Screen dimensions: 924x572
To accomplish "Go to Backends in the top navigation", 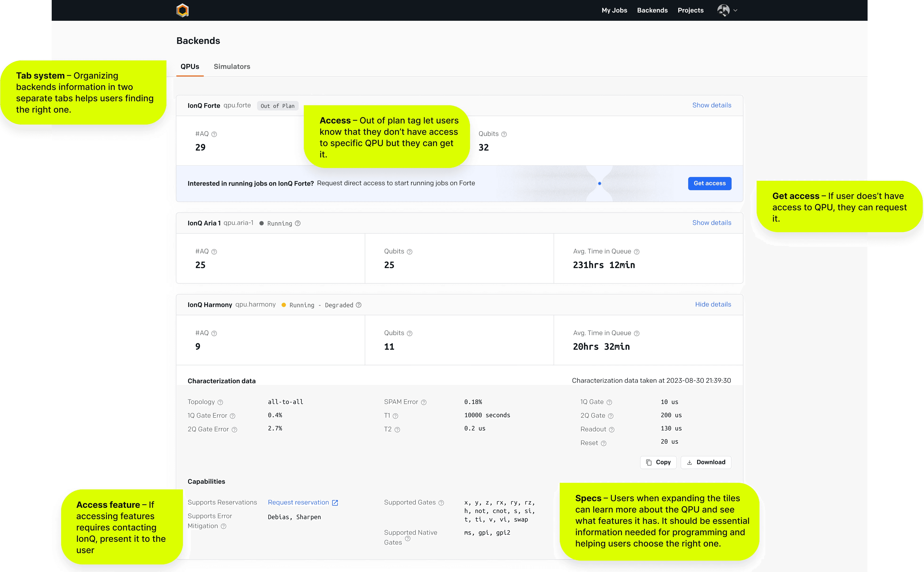I will [x=652, y=10].
